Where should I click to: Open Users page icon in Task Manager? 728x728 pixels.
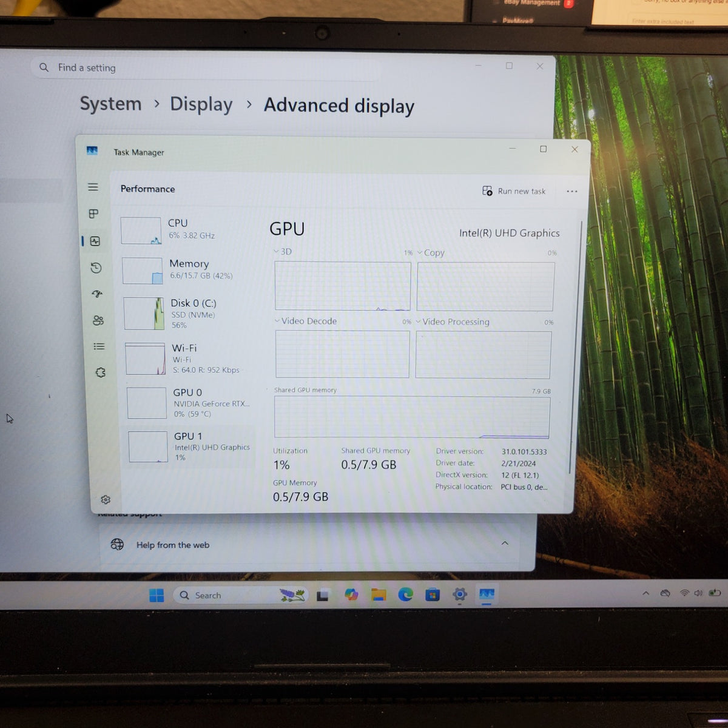98,320
